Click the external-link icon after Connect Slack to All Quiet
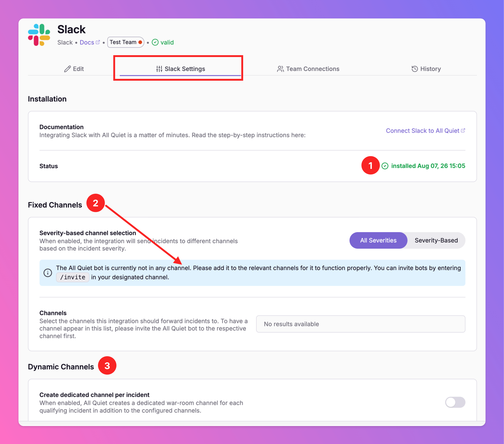The width and height of the screenshot is (504, 444). pos(463,131)
